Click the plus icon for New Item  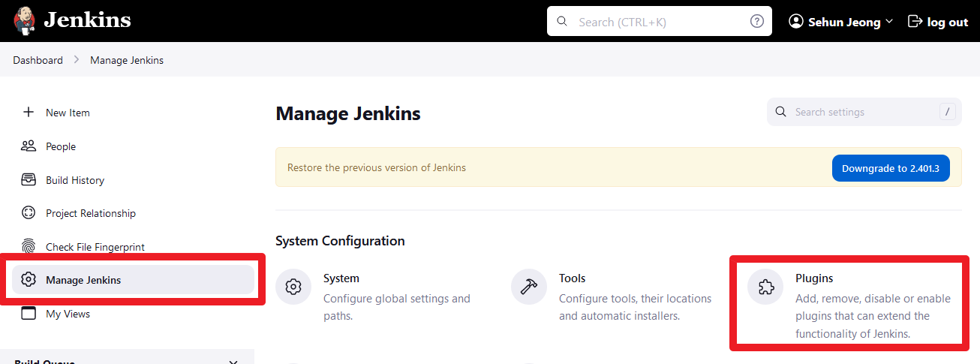[29, 112]
